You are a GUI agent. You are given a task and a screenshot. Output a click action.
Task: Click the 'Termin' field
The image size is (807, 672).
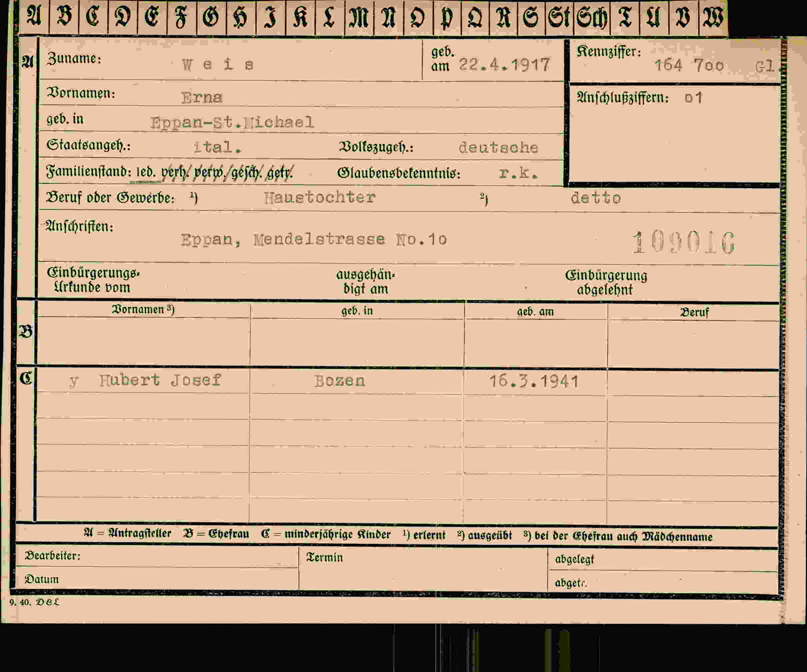click(423, 569)
